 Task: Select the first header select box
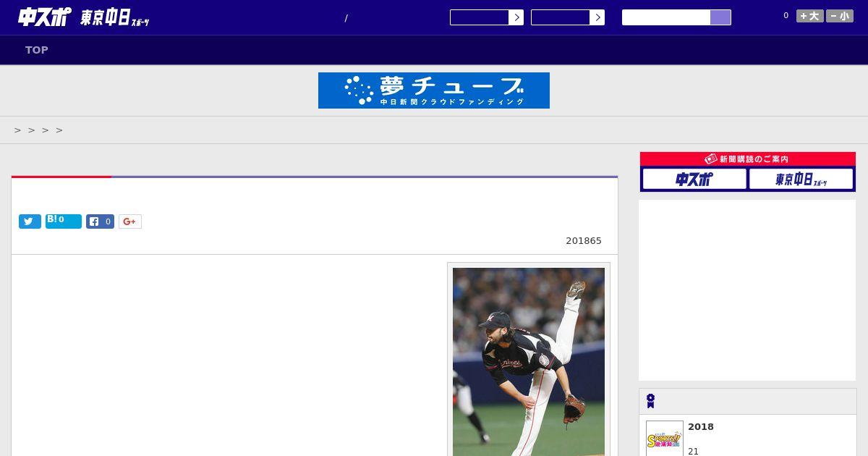tap(479, 17)
